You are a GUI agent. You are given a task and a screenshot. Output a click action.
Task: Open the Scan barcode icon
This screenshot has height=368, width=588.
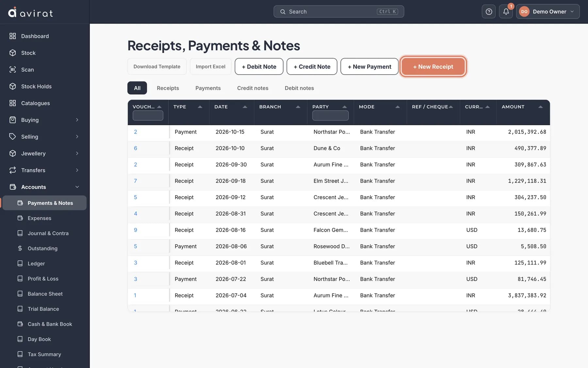(13, 69)
